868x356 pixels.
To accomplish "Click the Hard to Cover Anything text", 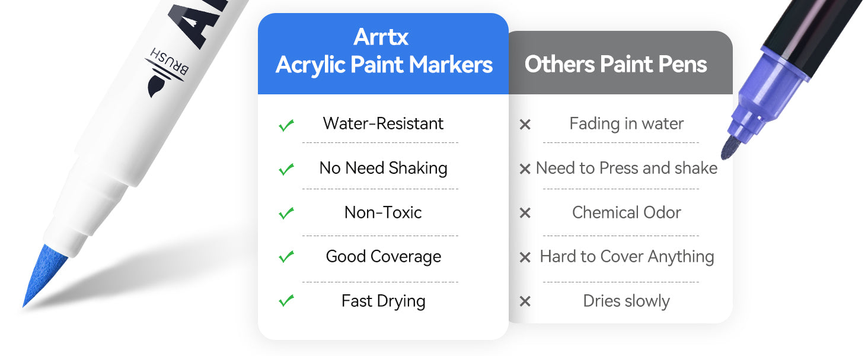I will 627,256.
